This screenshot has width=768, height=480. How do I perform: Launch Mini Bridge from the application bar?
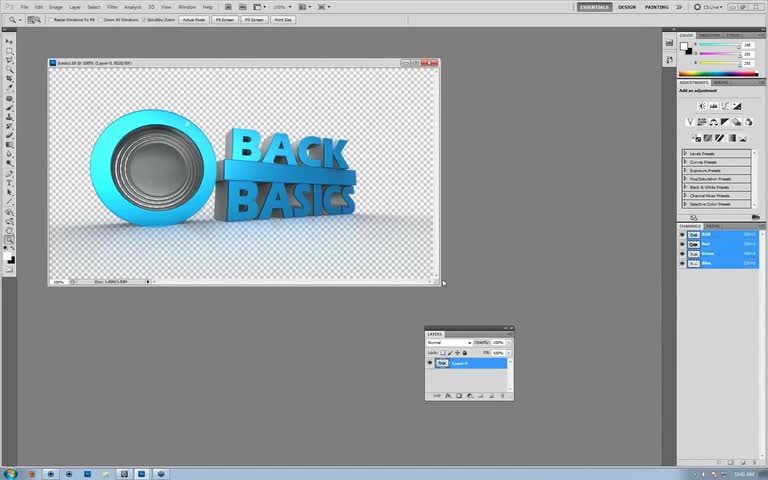click(243, 7)
